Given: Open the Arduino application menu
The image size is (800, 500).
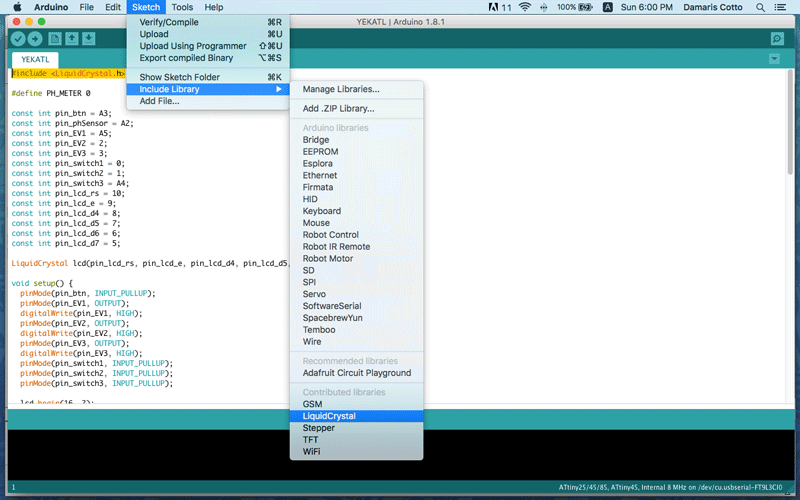Looking at the screenshot, I should tap(51, 7).
